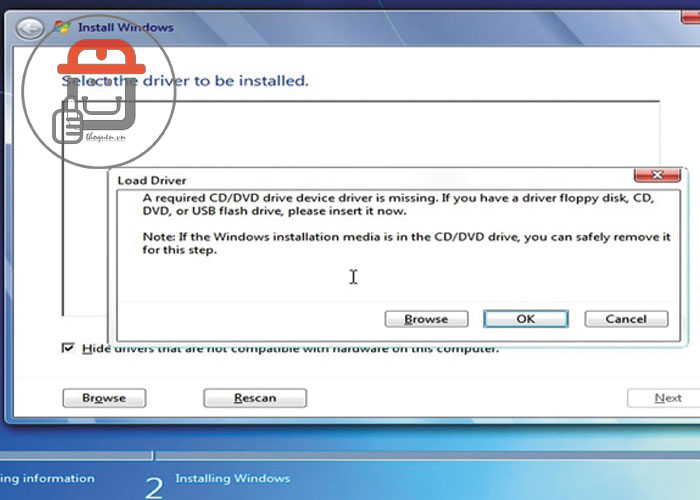Cancel the Load Driver dialog
Image resolution: width=700 pixels, height=500 pixels.
pos(626,319)
